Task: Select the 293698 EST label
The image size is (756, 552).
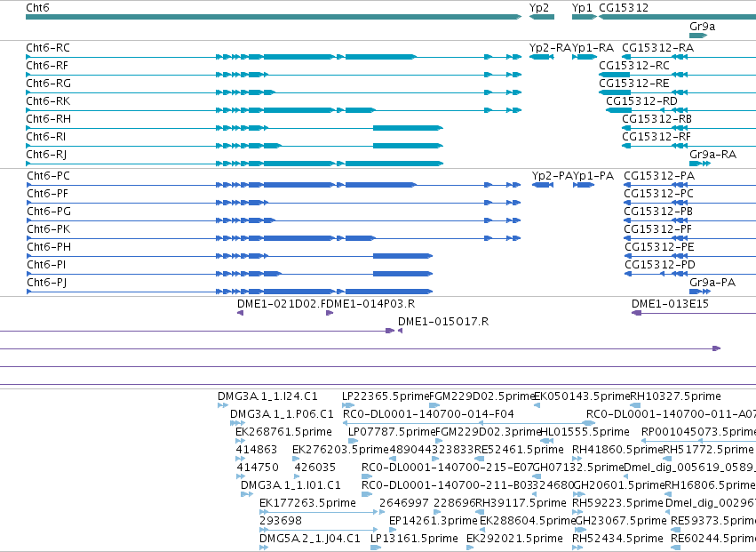Action: point(281,521)
